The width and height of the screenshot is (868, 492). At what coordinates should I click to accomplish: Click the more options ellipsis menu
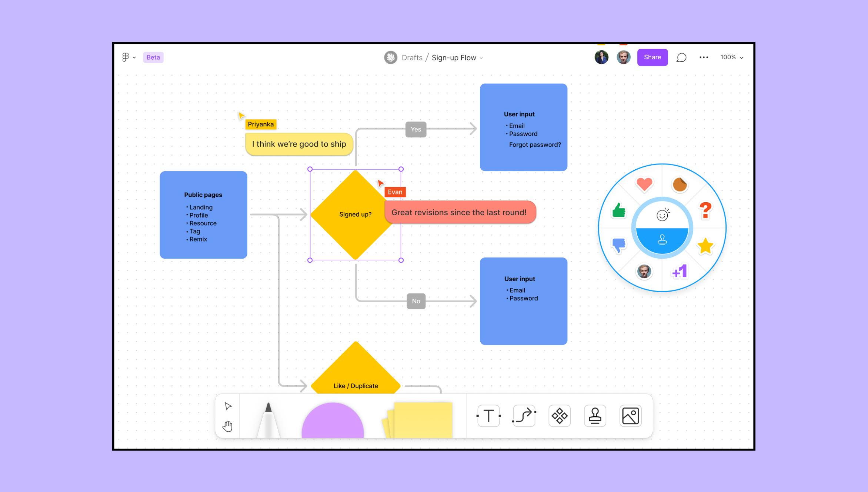click(x=704, y=57)
